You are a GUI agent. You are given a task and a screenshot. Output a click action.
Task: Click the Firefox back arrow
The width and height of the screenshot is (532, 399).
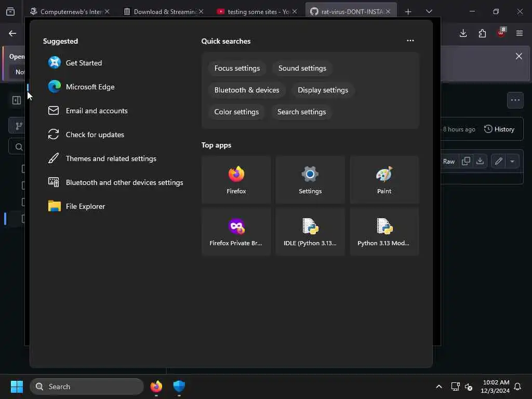coord(12,33)
